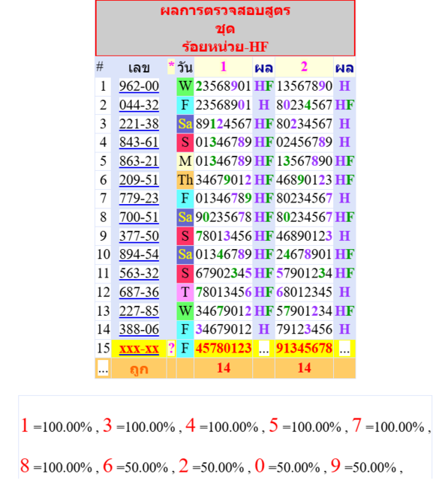The image size is (448, 480).
Task: Open the 863-21 number link
Action: [x=139, y=161]
